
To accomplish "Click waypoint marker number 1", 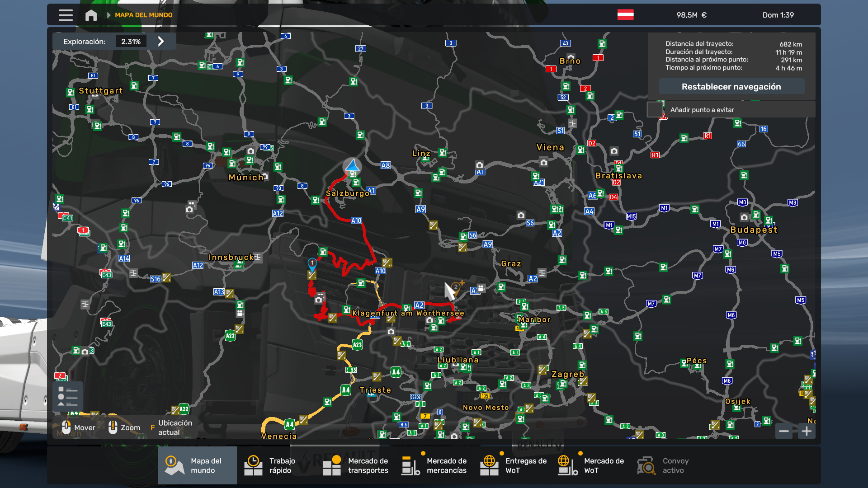I will pyautogui.click(x=312, y=264).
